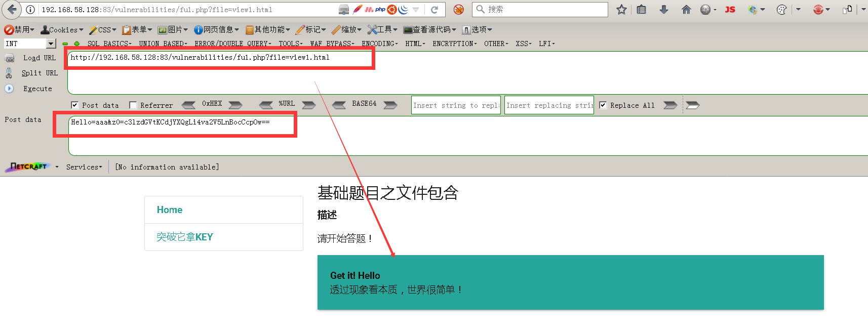The height and width of the screenshot is (335, 868).
Task: Open site information icon in address bar
Action: pyautogui.click(x=30, y=10)
